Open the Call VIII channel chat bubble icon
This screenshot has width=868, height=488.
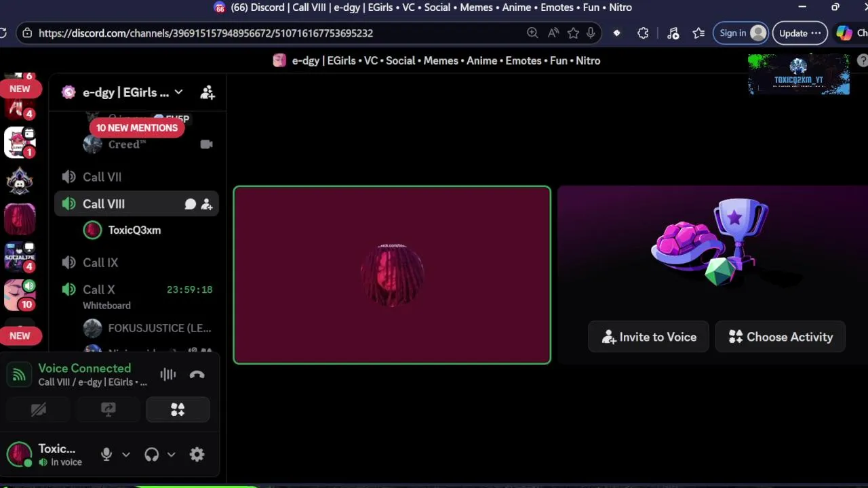[191, 204]
